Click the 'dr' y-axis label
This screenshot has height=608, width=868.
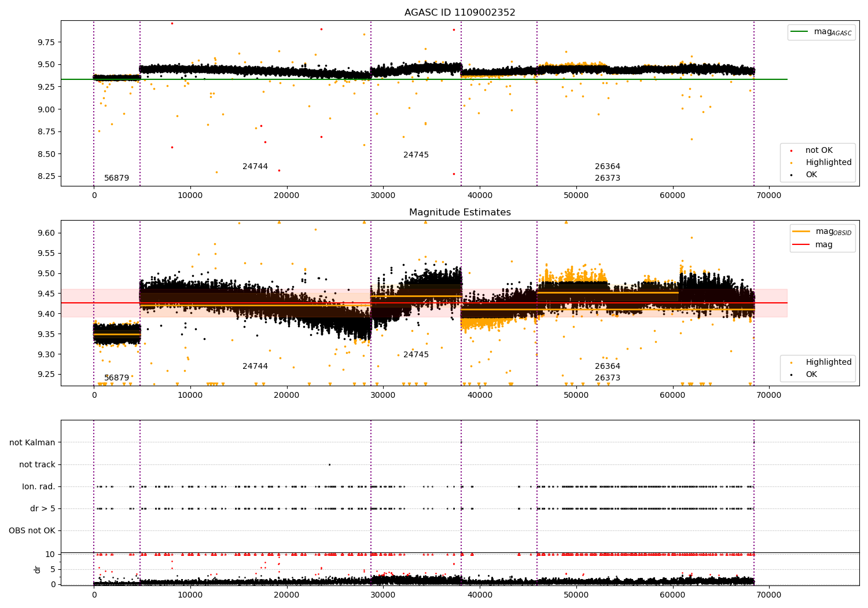point(38,569)
